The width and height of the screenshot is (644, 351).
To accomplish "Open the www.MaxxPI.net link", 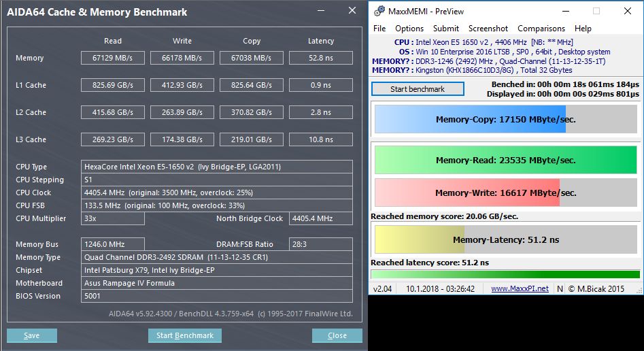I will pos(520,288).
